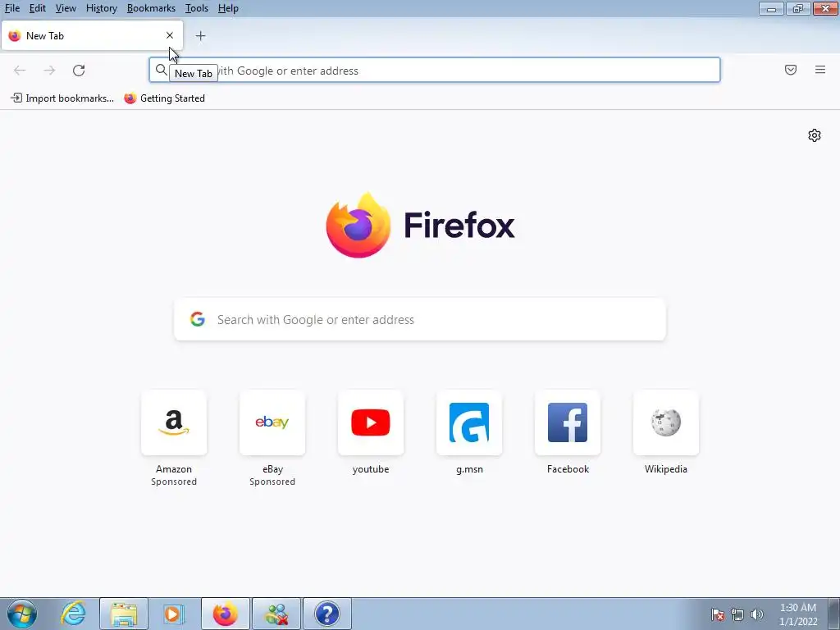Open the History menu
The width and height of the screenshot is (840, 630).
point(101,8)
